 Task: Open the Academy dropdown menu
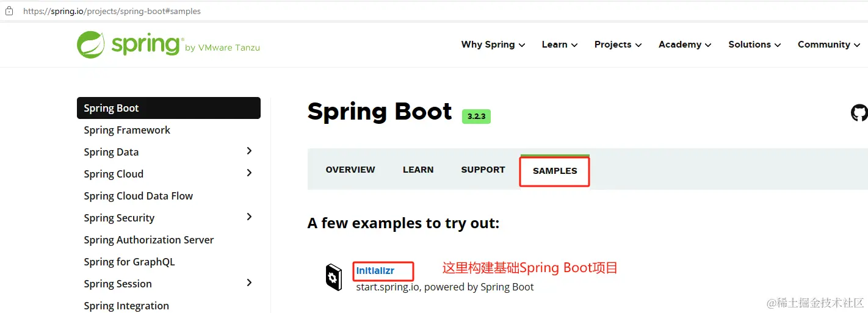(685, 45)
